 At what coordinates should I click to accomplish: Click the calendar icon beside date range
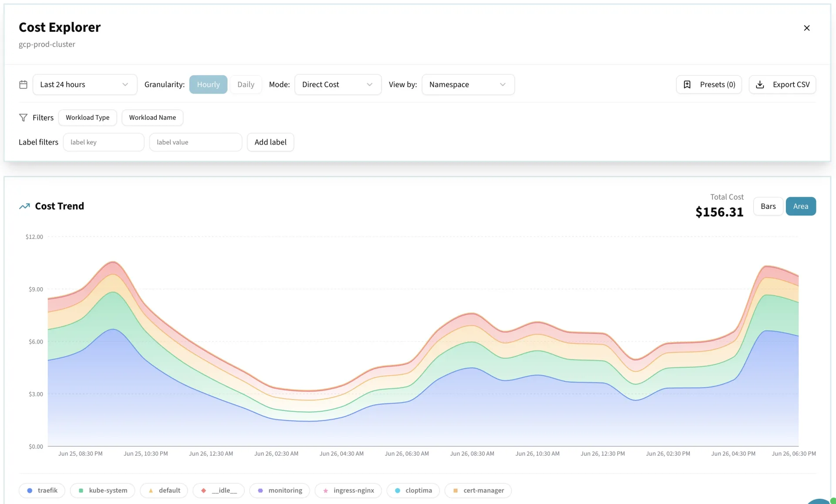point(24,84)
